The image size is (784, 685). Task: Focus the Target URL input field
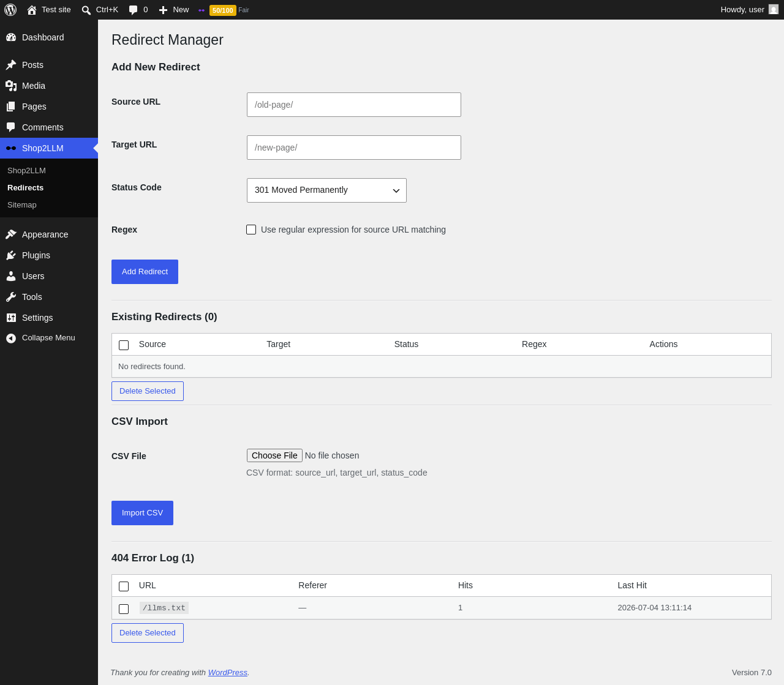pyautogui.click(x=354, y=148)
